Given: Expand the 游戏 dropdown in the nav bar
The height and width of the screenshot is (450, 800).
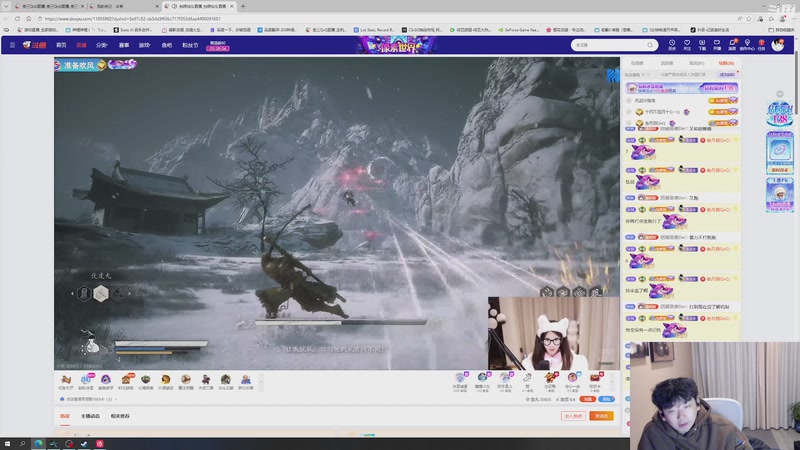Looking at the screenshot, I should (144, 45).
